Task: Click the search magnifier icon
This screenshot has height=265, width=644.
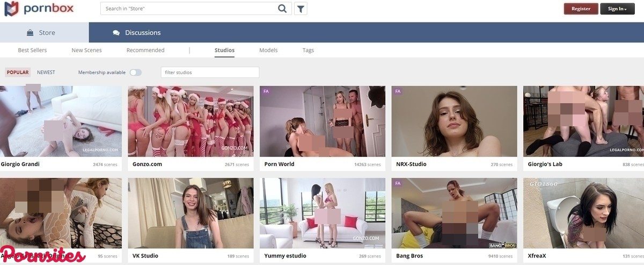Action: (x=282, y=9)
